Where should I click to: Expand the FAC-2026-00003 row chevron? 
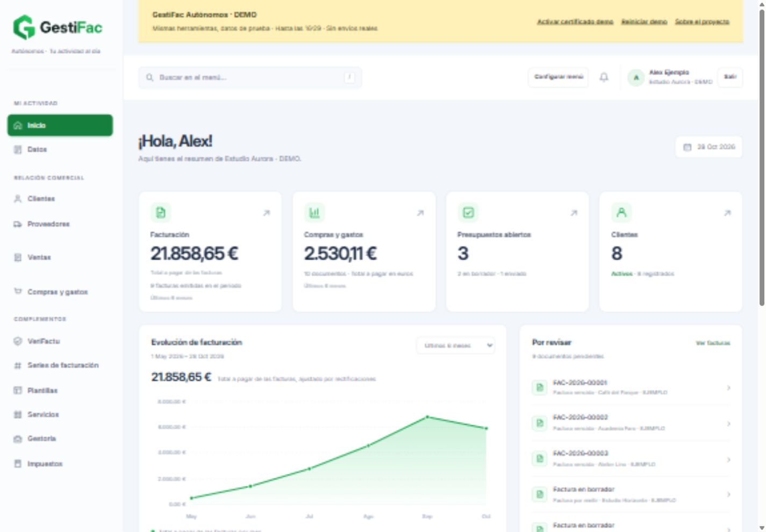pos(728,459)
